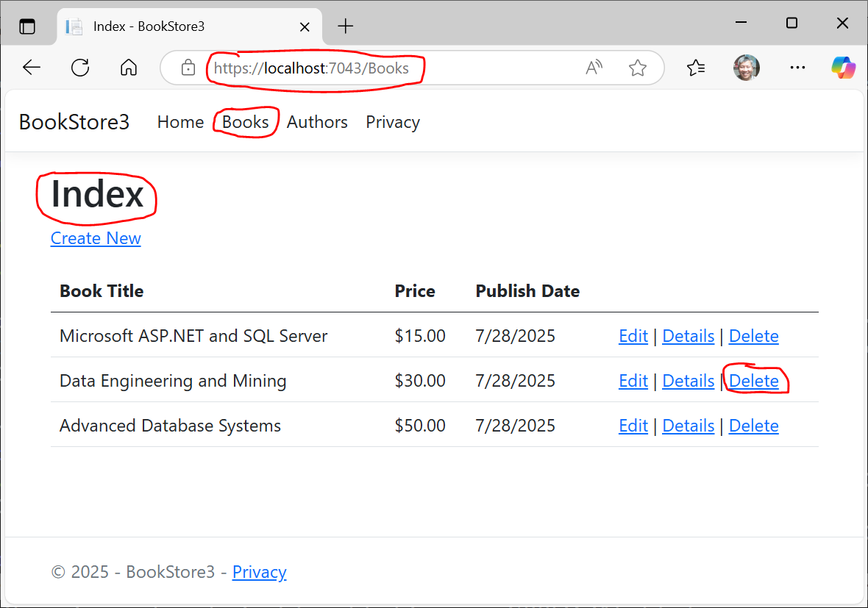This screenshot has height=608, width=868.
Task: View Details of Microsoft ASP.NET book
Action: click(x=688, y=336)
